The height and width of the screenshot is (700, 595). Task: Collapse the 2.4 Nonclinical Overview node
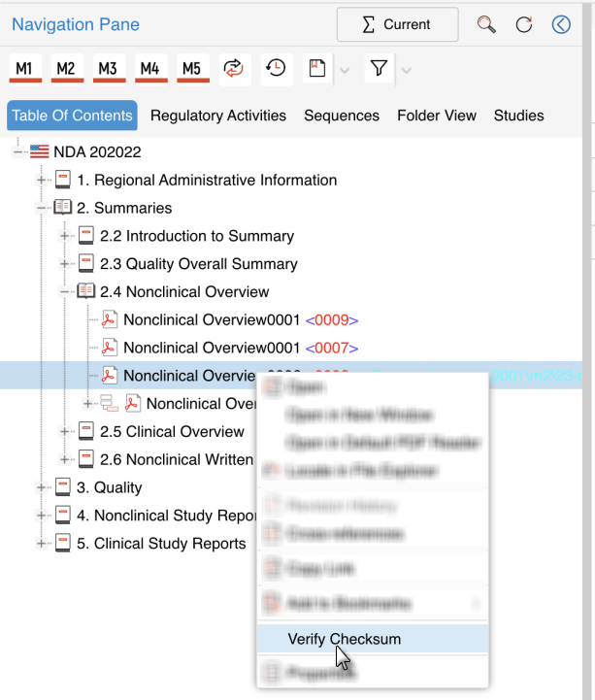(x=65, y=291)
